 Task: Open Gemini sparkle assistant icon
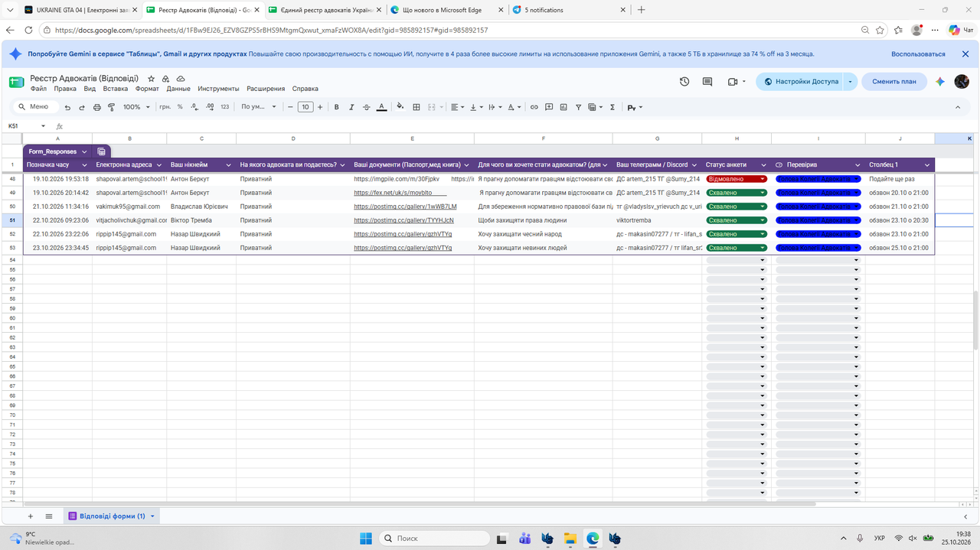[940, 82]
